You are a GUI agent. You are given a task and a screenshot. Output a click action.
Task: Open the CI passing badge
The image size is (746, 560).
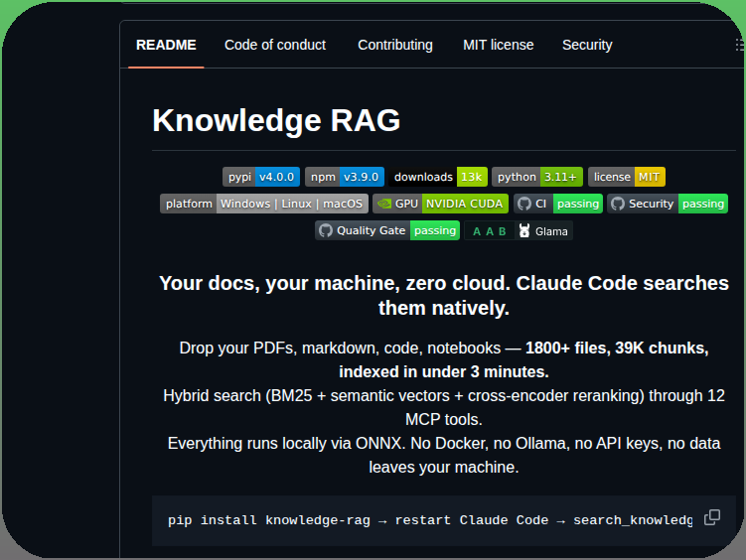[x=558, y=204]
